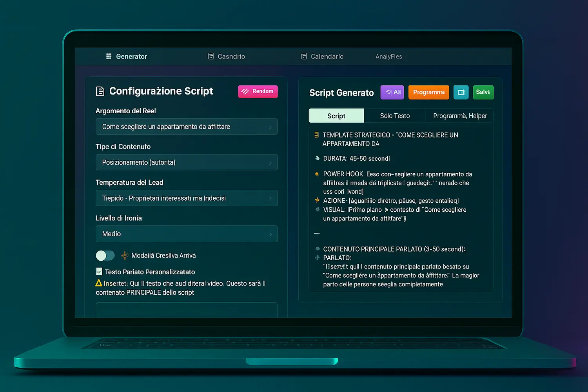This screenshot has width=588, height=392.
Task: Click the orange Power Hook icon
Action: tap(317, 174)
